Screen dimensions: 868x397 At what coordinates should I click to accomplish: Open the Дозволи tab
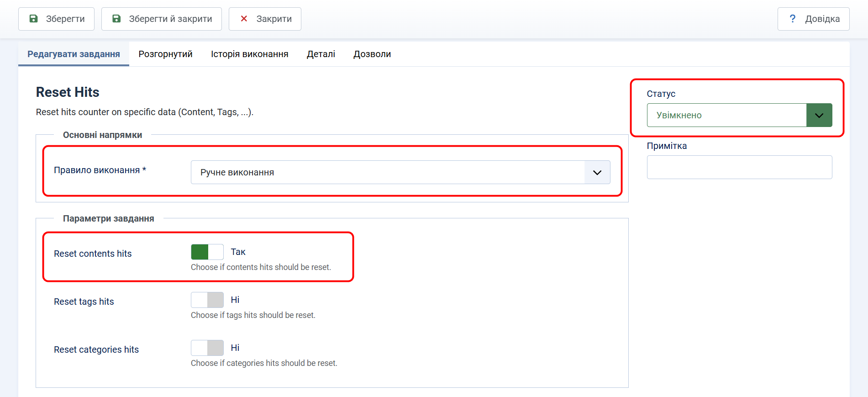pyautogui.click(x=372, y=54)
